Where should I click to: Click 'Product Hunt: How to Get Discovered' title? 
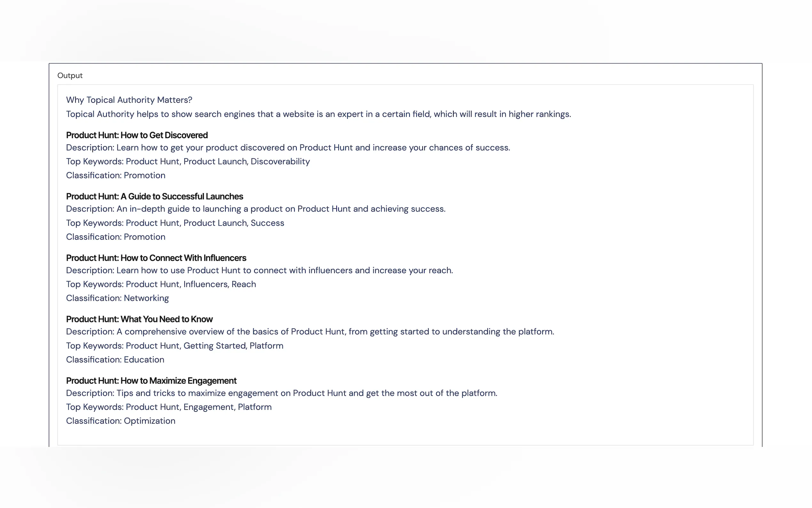click(x=137, y=135)
